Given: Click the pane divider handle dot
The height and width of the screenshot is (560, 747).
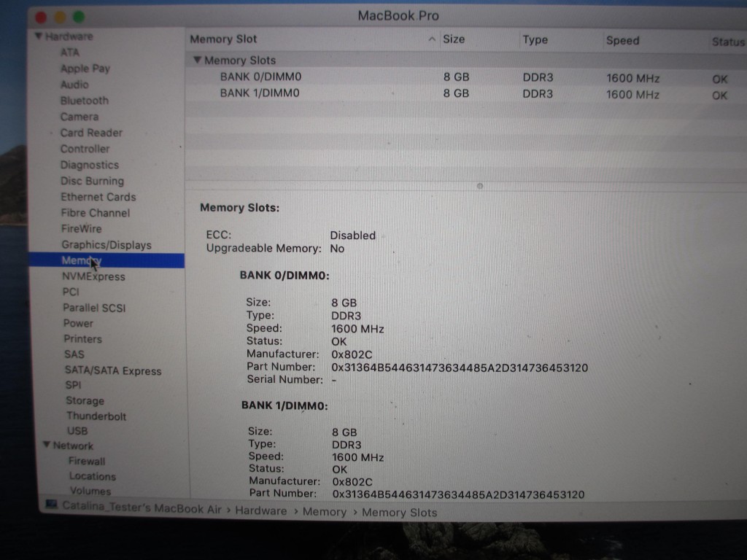Looking at the screenshot, I should 480,186.
